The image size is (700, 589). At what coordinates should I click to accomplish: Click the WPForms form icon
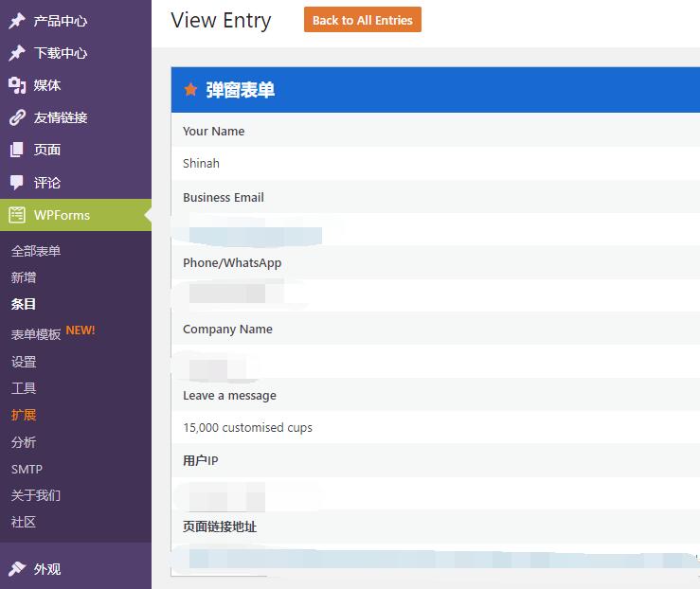(x=17, y=215)
